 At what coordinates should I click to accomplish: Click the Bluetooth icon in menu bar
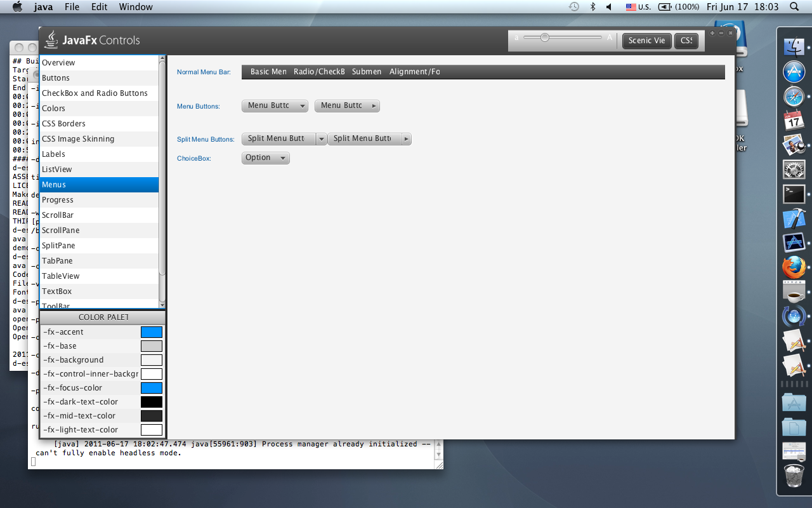[x=593, y=7]
